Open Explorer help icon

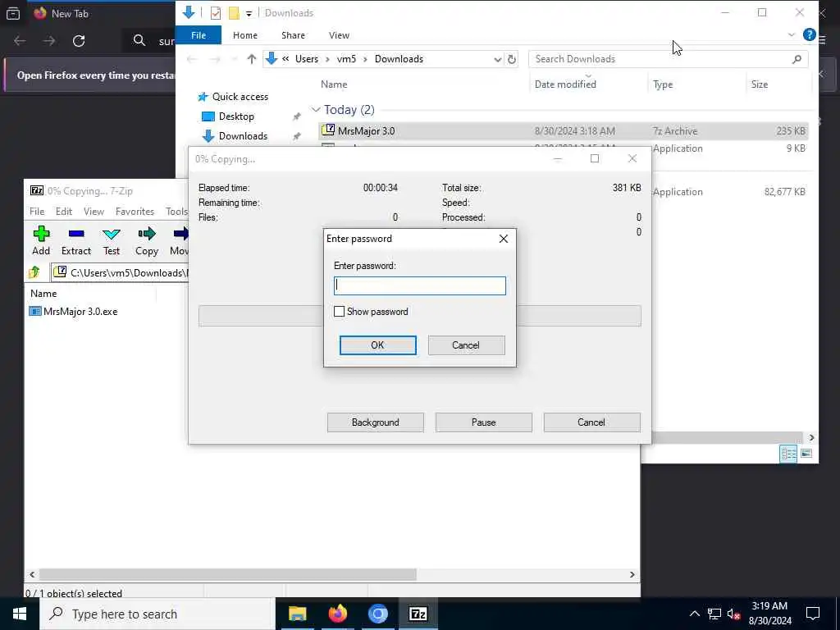(810, 34)
